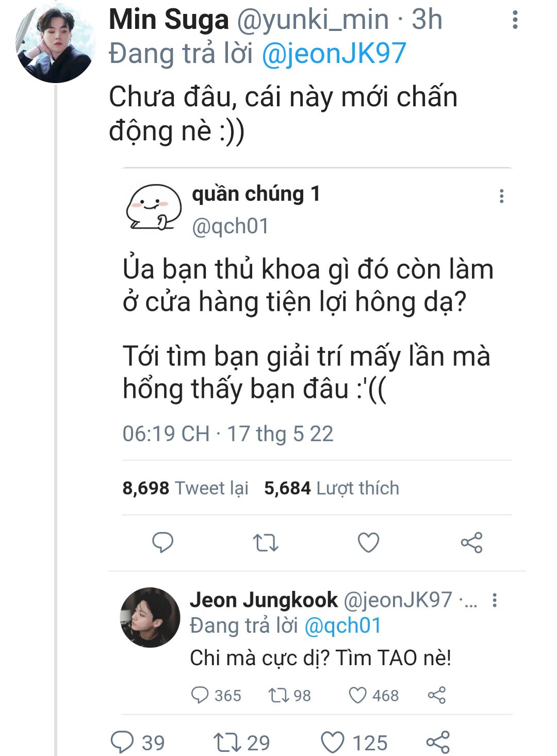Open replies on Min Suga's tweet (39)
Screen dimensions: 557x756
coord(123,743)
